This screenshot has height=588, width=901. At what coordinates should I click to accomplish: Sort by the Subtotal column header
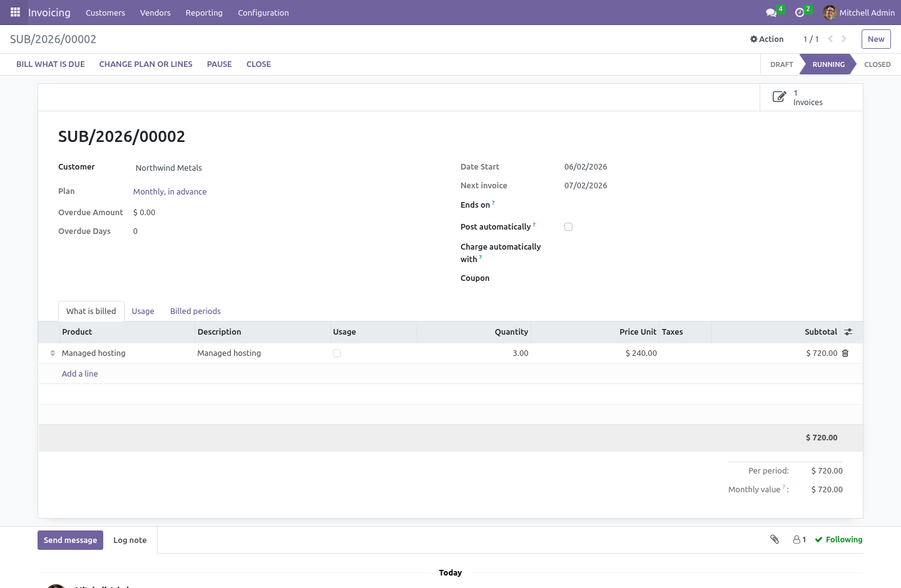pos(776,332)
